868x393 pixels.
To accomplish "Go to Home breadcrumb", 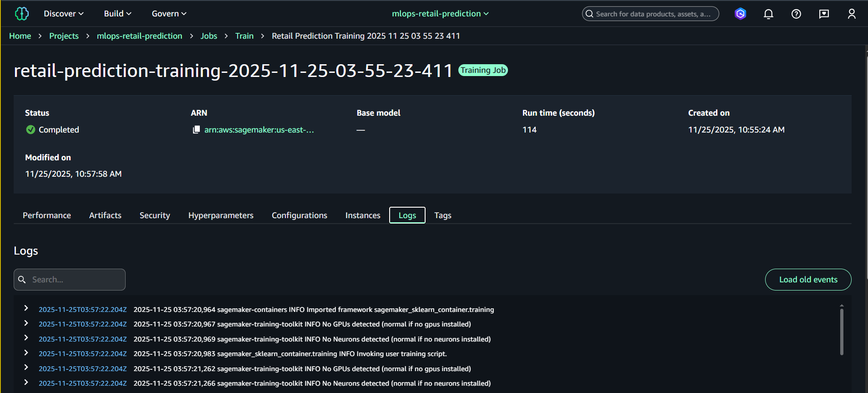I will coord(20,36).
